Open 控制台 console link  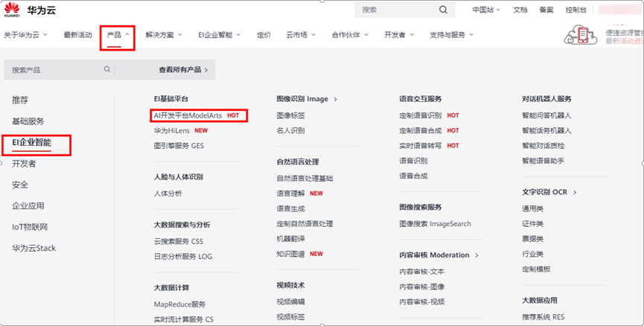(576, 10)
